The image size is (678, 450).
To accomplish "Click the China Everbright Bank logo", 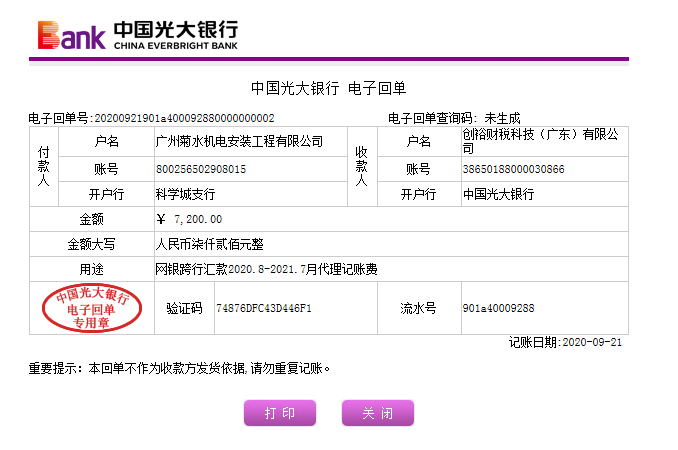I will coord(138,35).
